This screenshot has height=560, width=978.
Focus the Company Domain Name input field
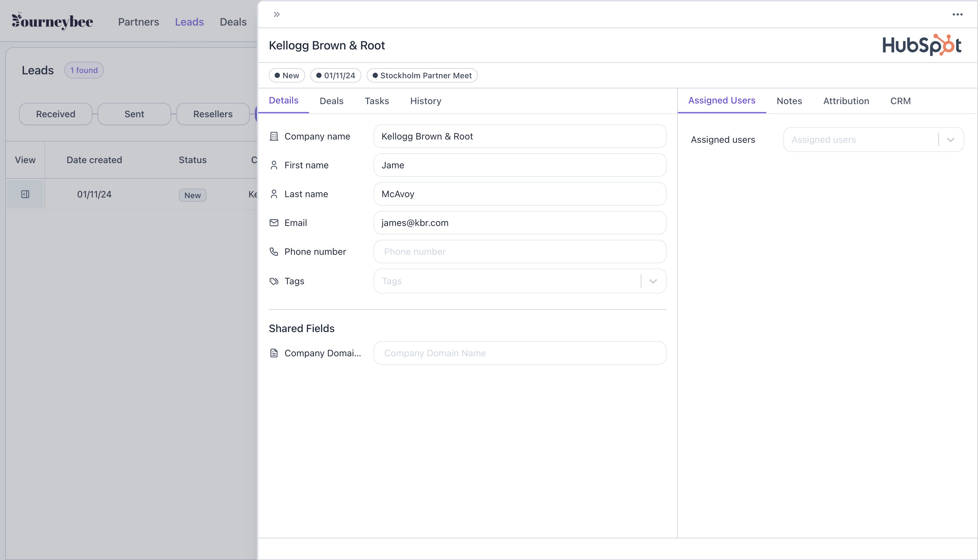(519, 353)
